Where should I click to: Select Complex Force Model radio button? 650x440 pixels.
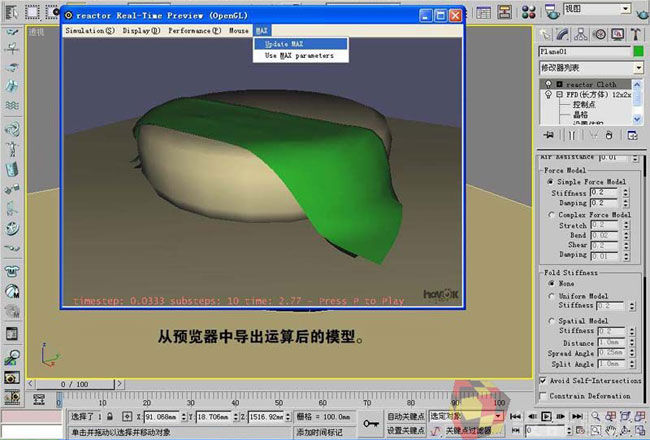551,215
